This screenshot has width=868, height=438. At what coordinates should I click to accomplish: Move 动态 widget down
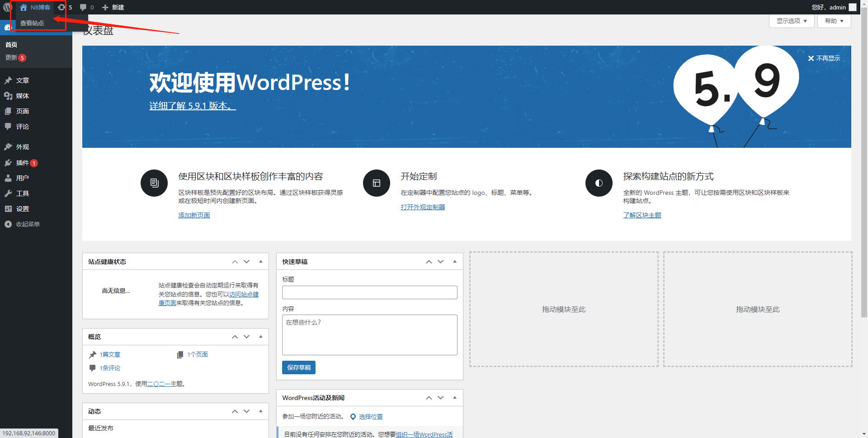[x=246, y=411]
